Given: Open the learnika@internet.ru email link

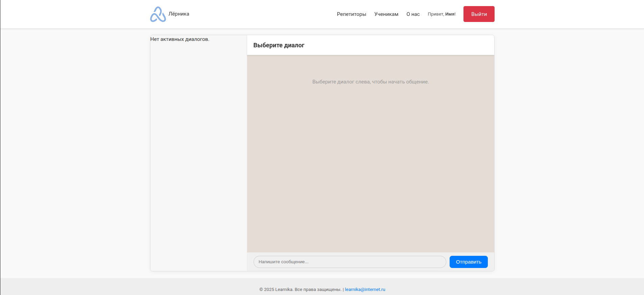Looking at the screenshot, I should (365, 290).
